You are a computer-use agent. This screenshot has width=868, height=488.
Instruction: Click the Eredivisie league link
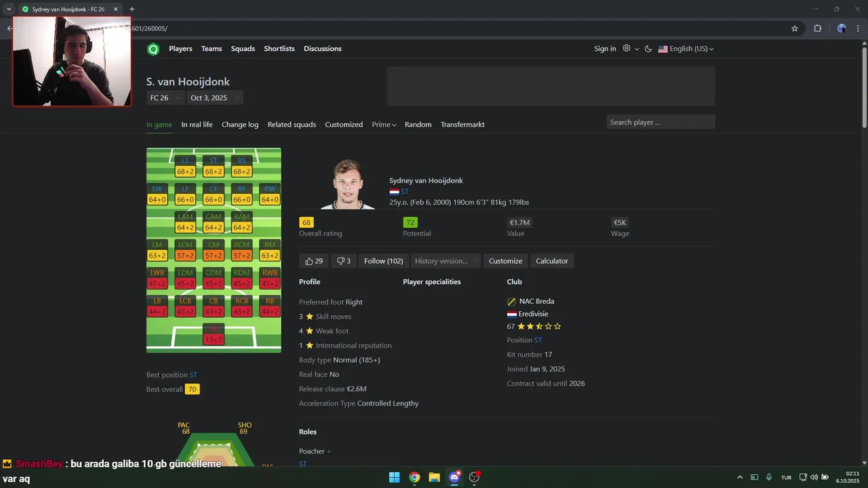533,314
